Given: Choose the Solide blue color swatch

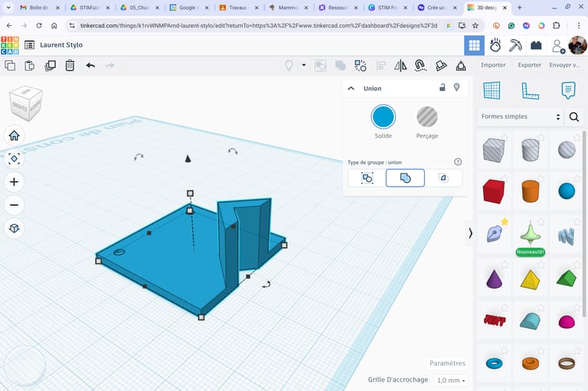Looking at the screenshot, I should pyautogui.click(x=383, y=117).
